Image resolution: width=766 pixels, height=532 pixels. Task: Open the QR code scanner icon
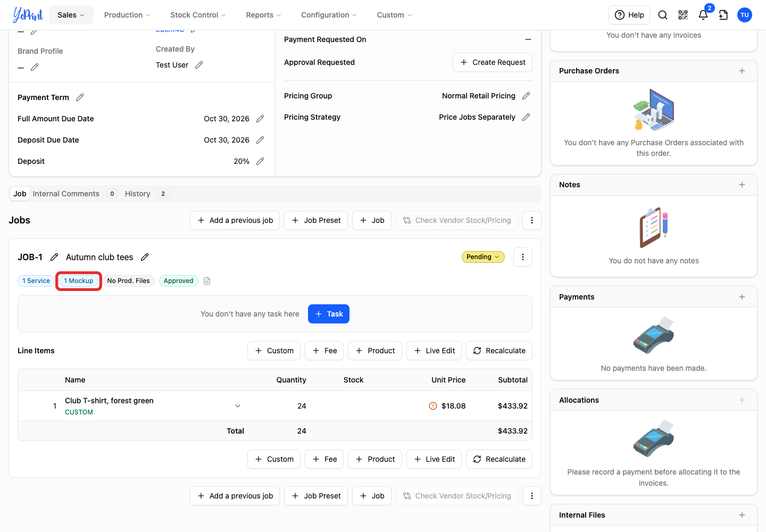click(683, 15)
